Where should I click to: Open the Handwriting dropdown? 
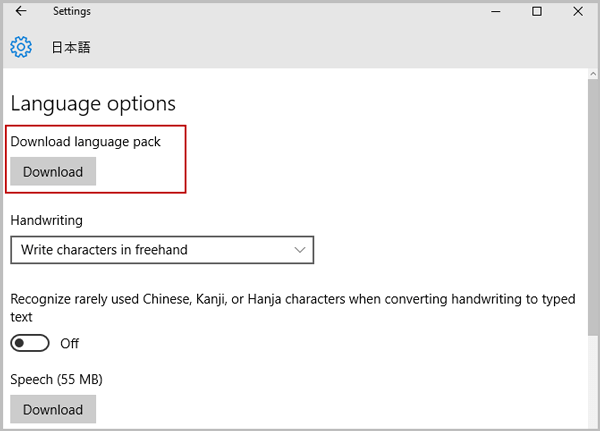[x=162, y=250]
